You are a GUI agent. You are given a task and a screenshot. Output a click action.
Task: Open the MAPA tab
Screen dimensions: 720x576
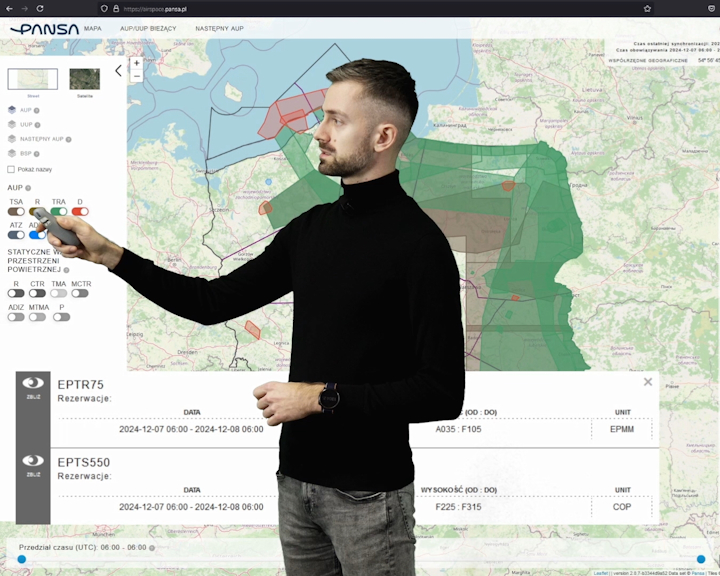(92, 29)
